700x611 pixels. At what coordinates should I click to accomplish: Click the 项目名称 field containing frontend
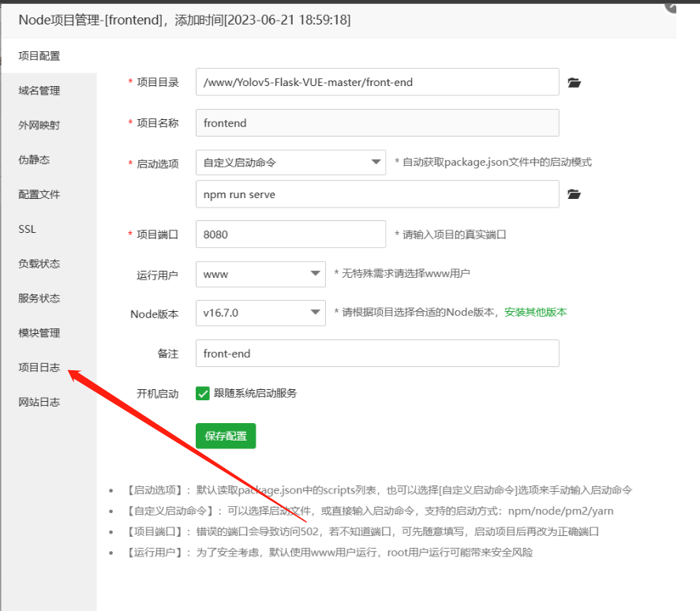377,123
